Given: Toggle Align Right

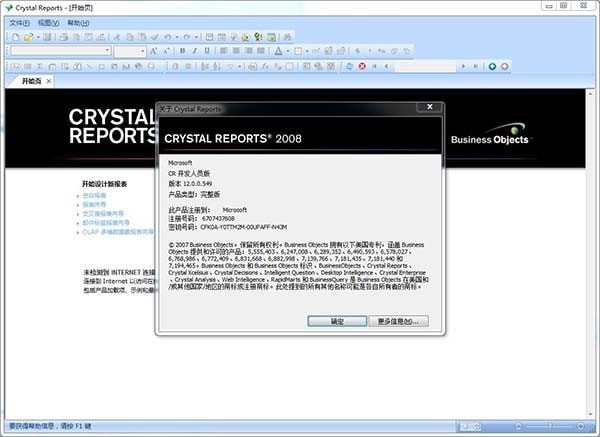Looking at the screenshot, I should pos(248,51).
